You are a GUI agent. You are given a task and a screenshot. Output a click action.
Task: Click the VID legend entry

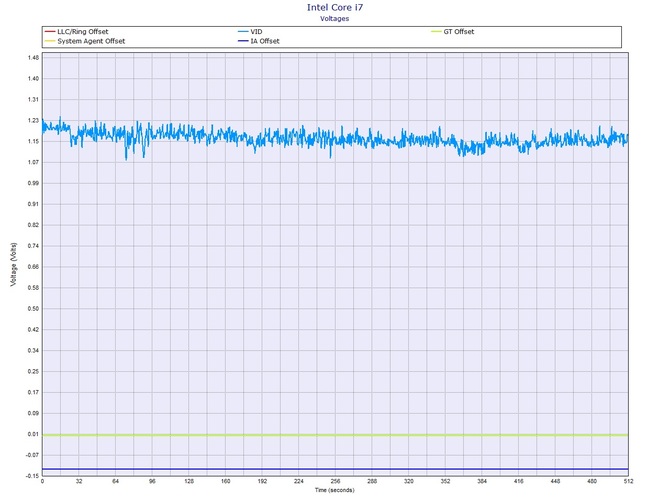coord(250,32)
